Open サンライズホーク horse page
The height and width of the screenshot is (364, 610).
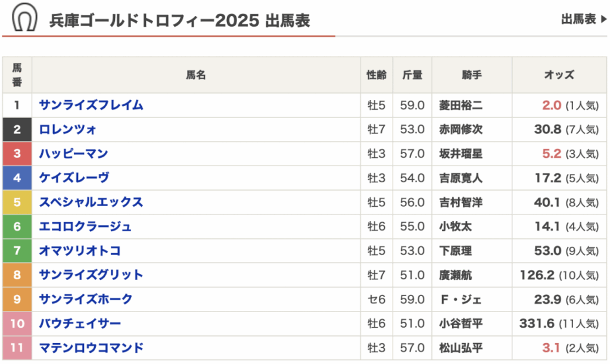point(86,299)
